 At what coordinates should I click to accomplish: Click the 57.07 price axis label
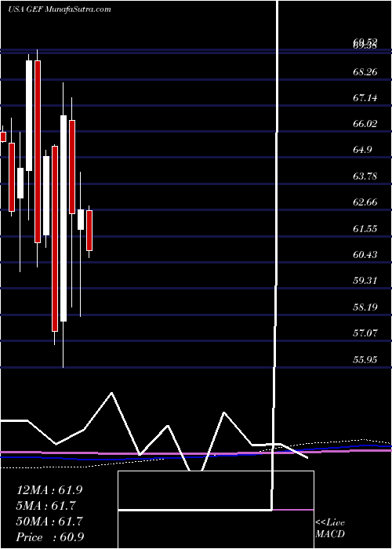pyautogui.click(x=365, y=333)
